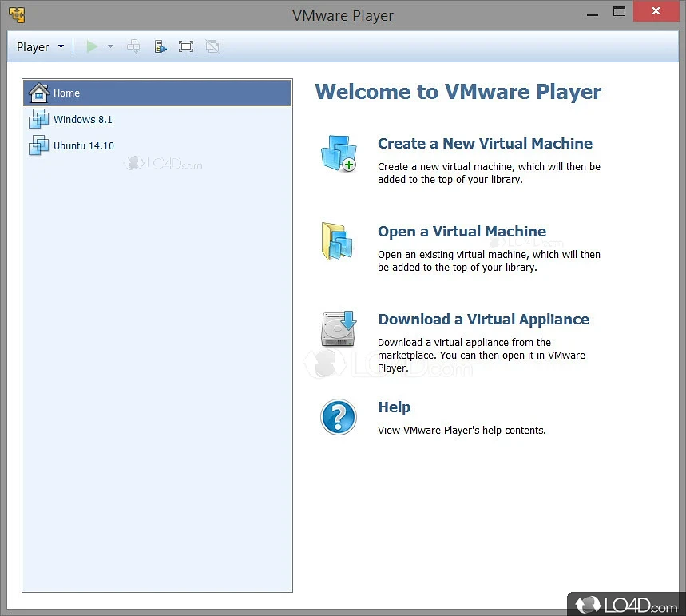This screenshot has height=616, width=686.
Task: Click the removable devices toolbar icon
Action: pos(160,46)
